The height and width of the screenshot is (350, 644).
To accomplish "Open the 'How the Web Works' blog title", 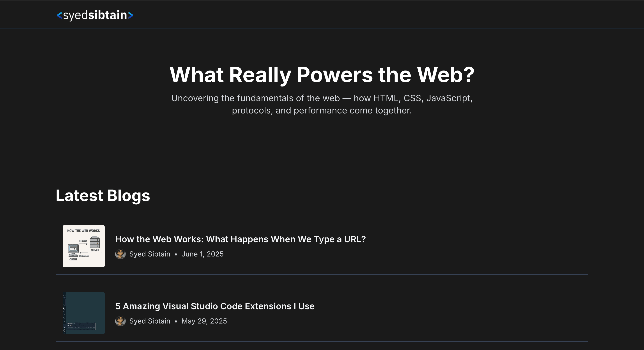I will [240, 239].
